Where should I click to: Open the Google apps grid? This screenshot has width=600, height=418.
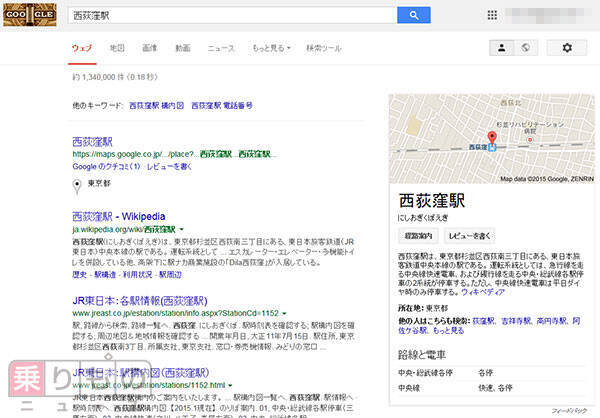492,17
